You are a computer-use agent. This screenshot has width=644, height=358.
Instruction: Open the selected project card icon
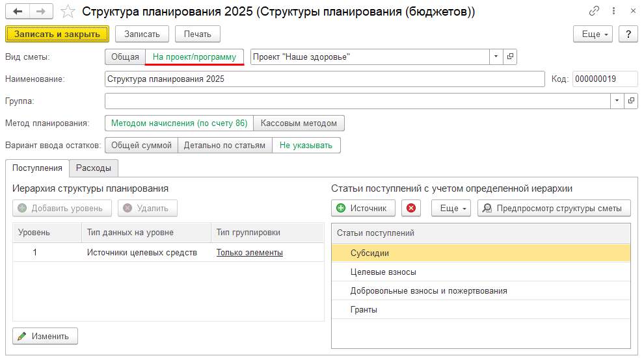pos(510,57)
